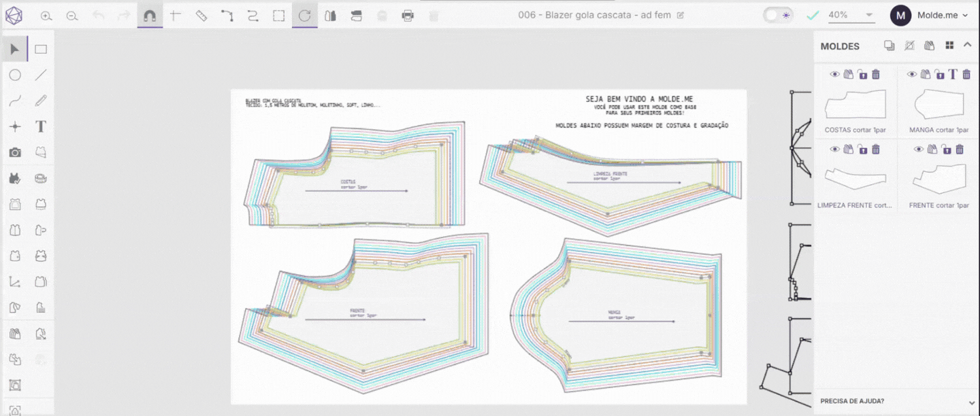Unlock the LIMPEZA FRENTE pattern
Image resolution: width=980 pixels, height=416 pixels.
[862, 149]
